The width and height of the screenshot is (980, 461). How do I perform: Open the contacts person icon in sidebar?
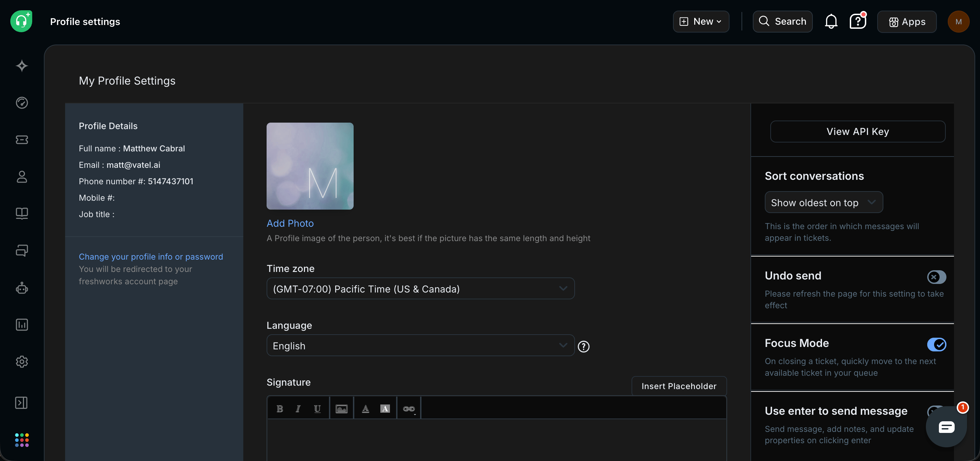22,176
